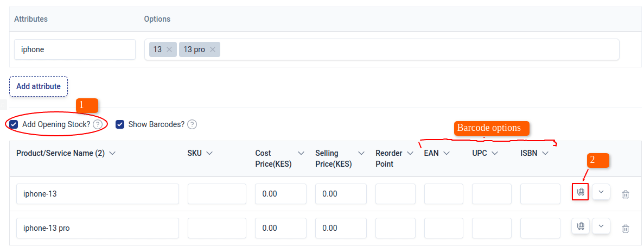Viewport: 644px width, 246px height.
Task: Click Cost Price field for iphone-13
Action: coord(280,194)
